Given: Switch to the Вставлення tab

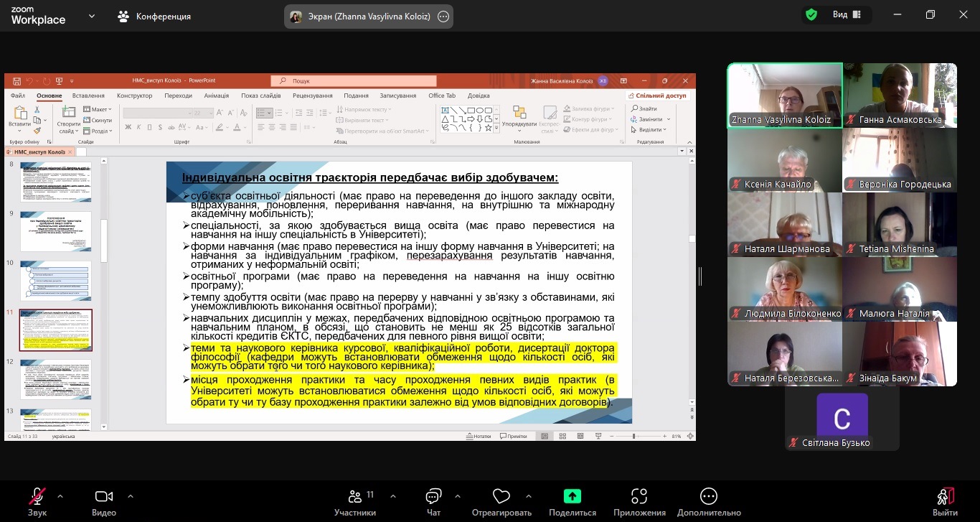Looking at the screenshot, I should [88, 95].
